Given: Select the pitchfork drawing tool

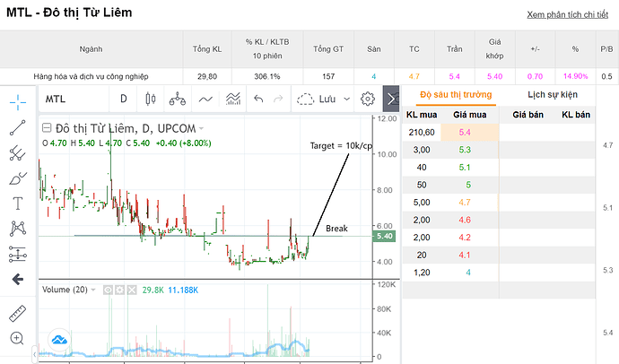Looking at the screenshot, I should pos(18,153).
